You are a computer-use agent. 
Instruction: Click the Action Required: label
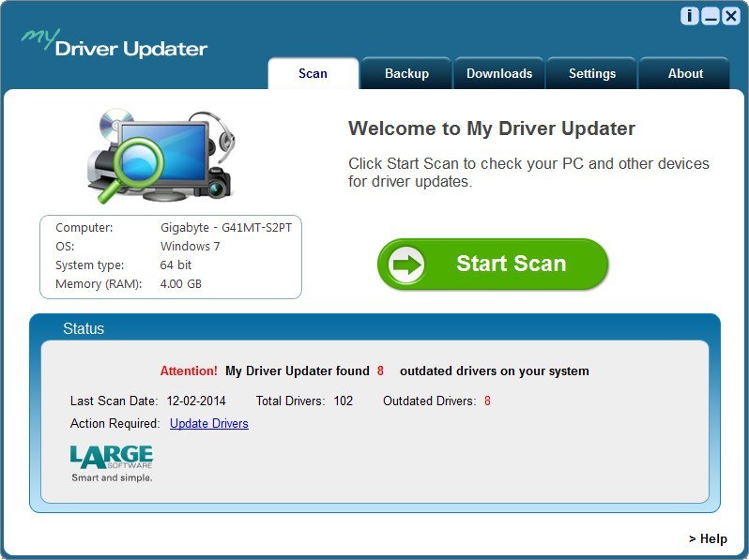[115, 423]
